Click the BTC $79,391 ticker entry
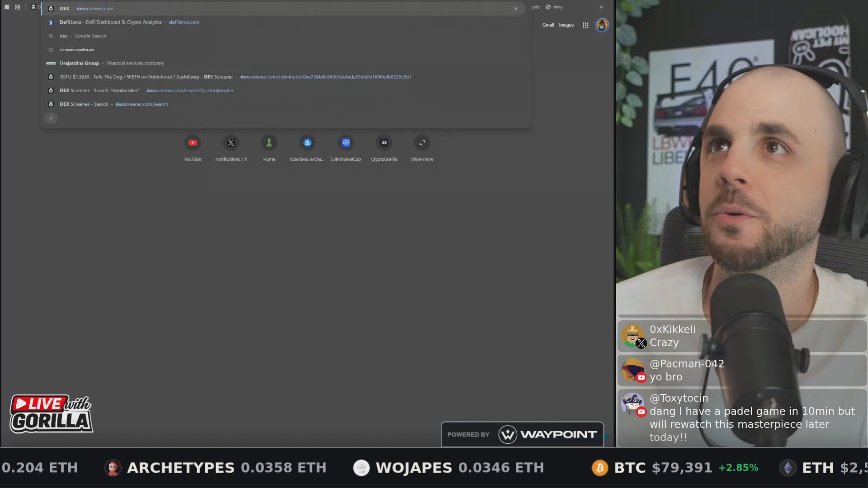This screenshot has height=488, width=868. 675,468
